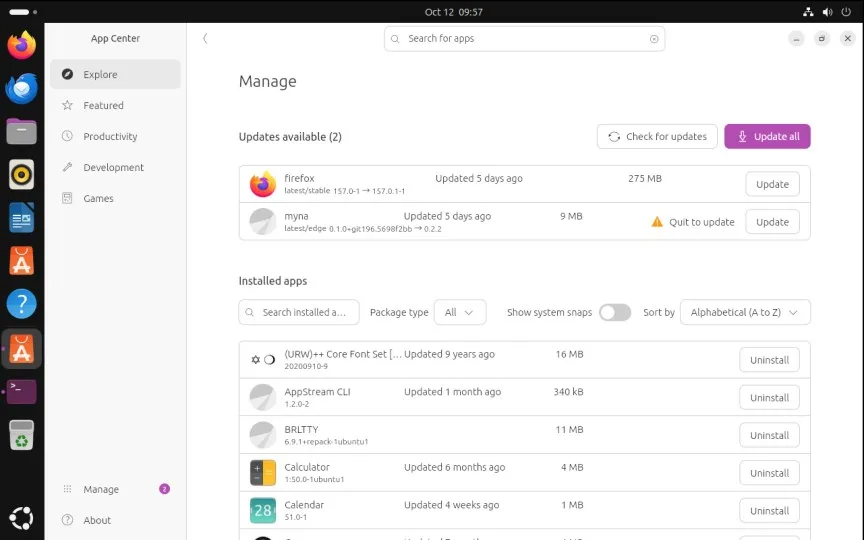Click the Updated 9 years ago text
The height and width of the screenshot is (540, 864).
pos(449,354)
